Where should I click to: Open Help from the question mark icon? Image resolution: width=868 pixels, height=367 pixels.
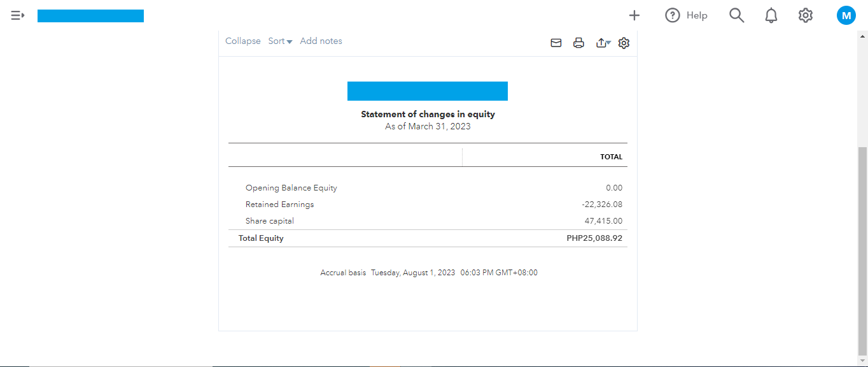(673, 15)
